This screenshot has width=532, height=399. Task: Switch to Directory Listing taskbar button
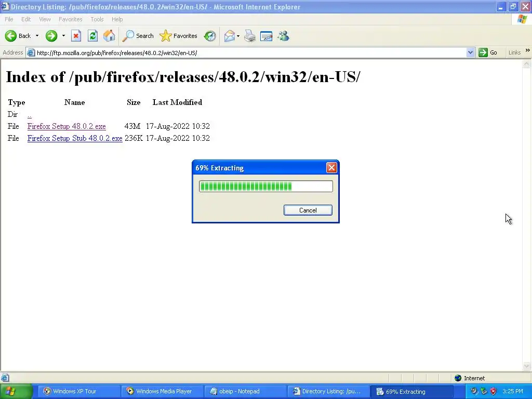pos(328,391)
